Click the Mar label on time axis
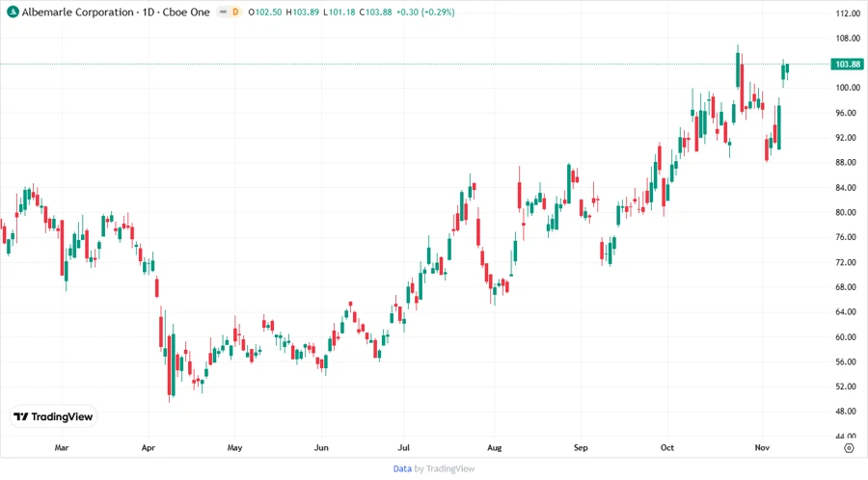This screenshot has height=480, width=868. 62,447
